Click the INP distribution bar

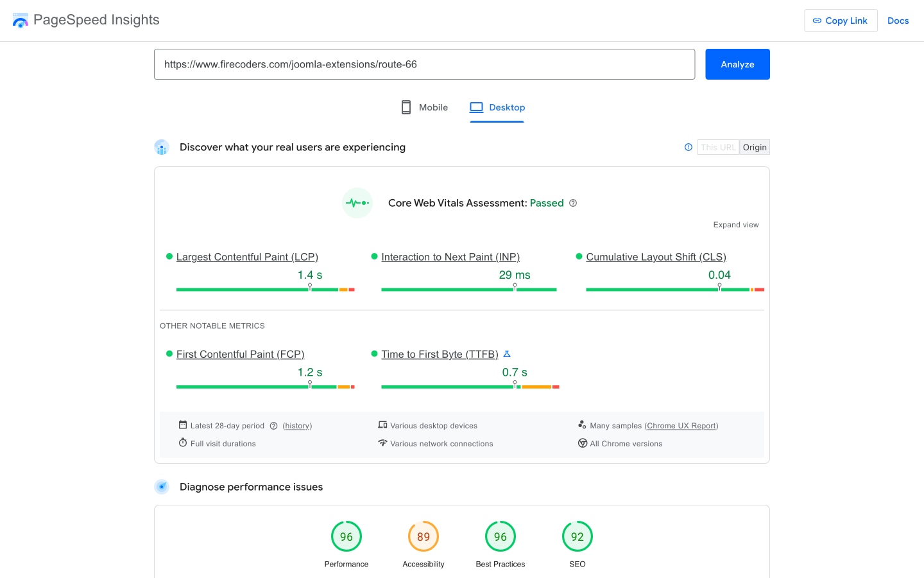click(469, 290)
